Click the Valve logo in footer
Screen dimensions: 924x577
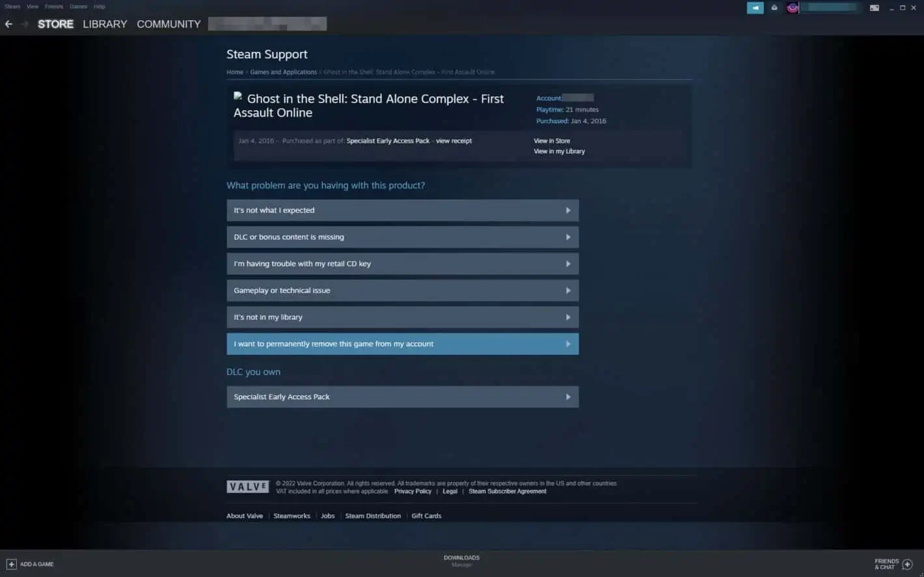pyautogui.click(x=248, y=486)
